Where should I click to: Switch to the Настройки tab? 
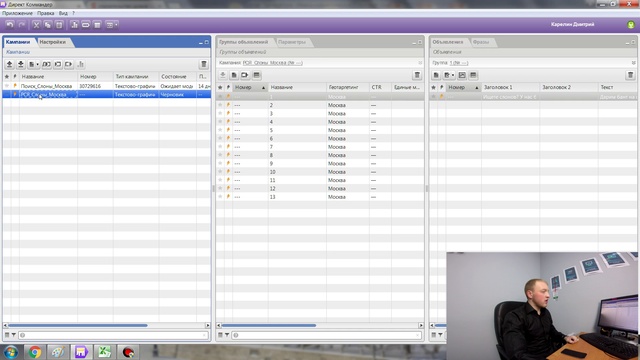pos(53,42)
